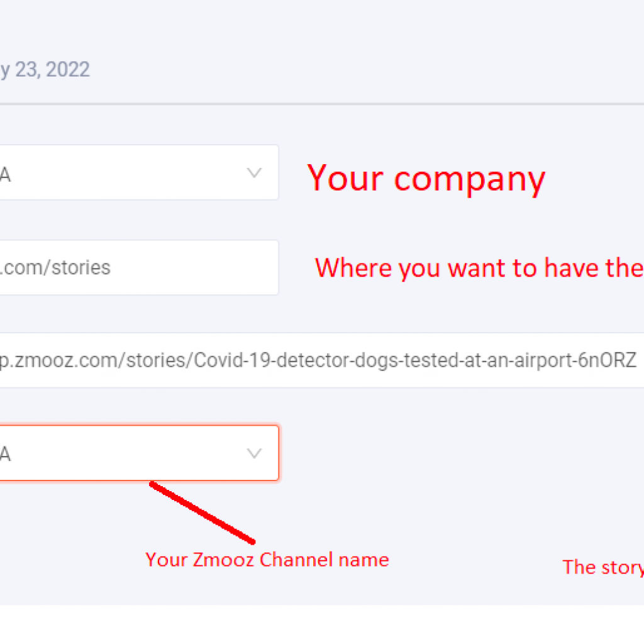644x644 pixels.
Task: Select the "A" value in the company dropdown
Action: 5,175
